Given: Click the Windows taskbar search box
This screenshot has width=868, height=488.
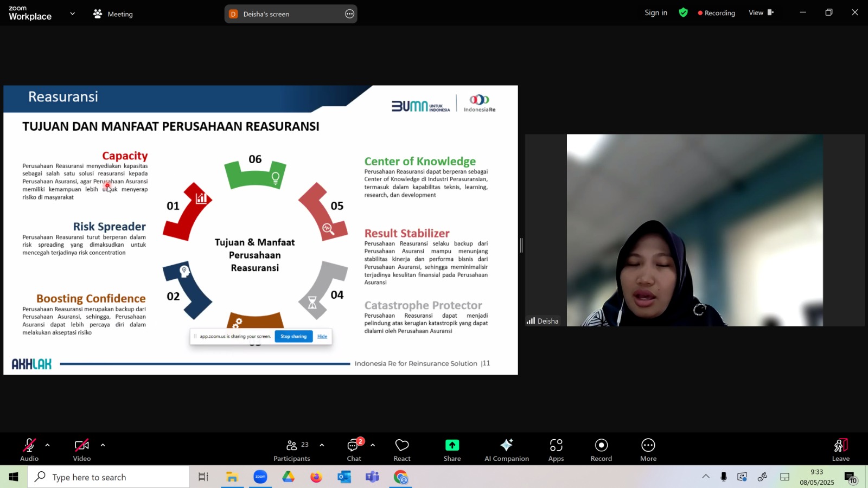Looking at the screenshot, I should (x=108, y=477).
